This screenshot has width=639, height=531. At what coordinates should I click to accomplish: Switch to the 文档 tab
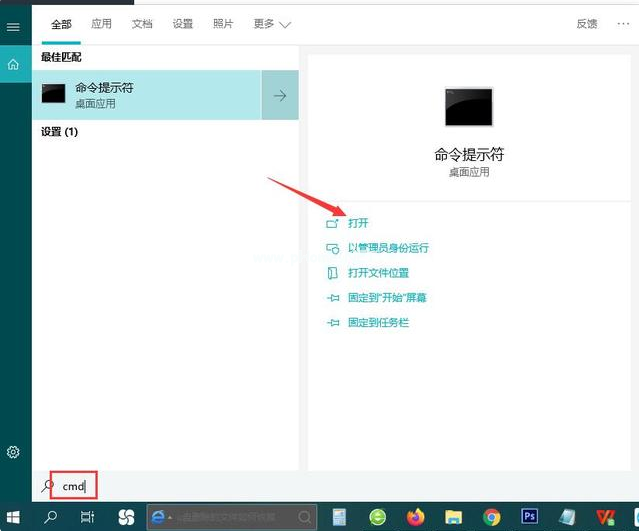click(142, 23)
